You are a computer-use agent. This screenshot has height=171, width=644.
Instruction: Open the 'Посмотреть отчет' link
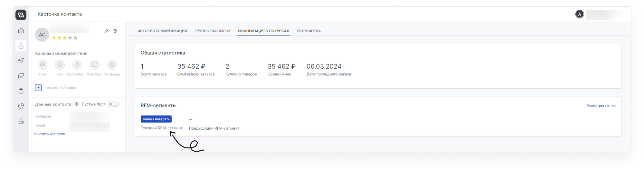[601, 106]
